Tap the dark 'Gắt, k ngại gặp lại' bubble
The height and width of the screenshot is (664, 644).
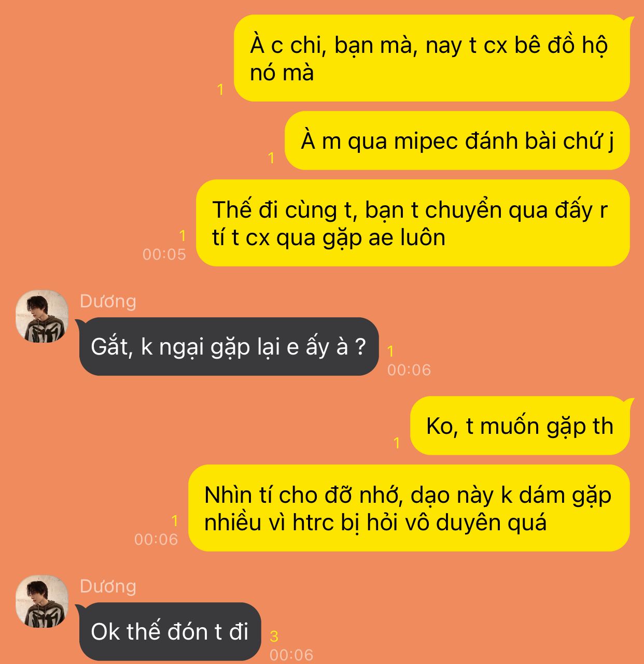coord(229,346)
